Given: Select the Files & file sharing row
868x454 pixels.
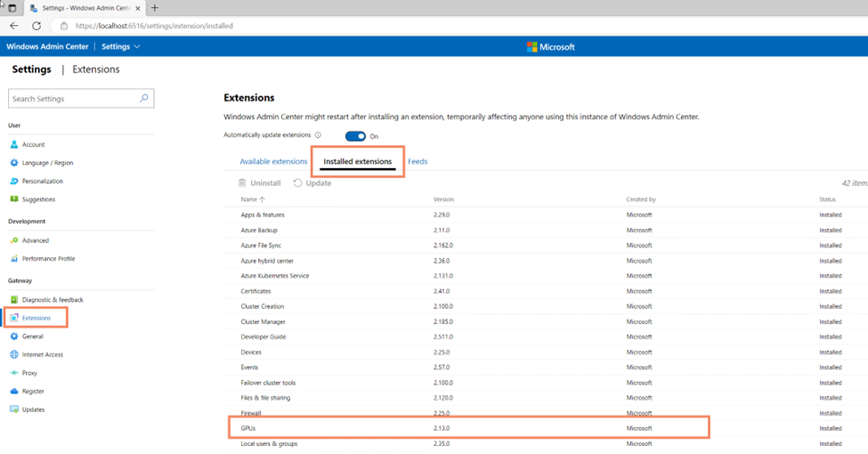Looking at the screenshot, I should tap(545, 398).
